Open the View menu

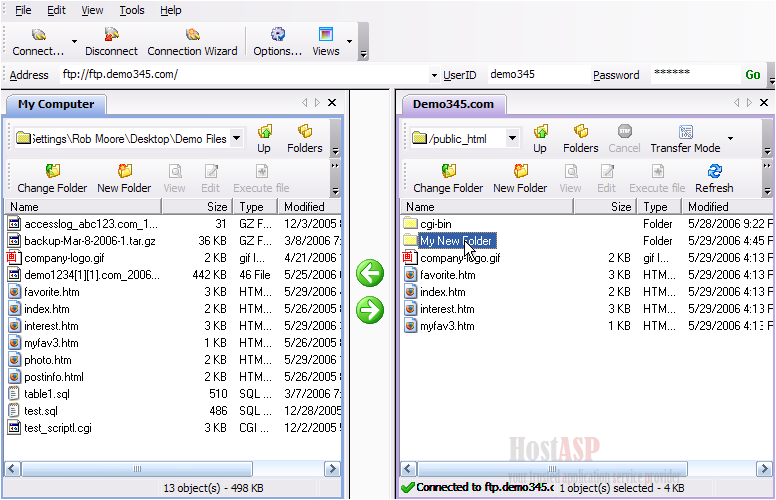92,10
